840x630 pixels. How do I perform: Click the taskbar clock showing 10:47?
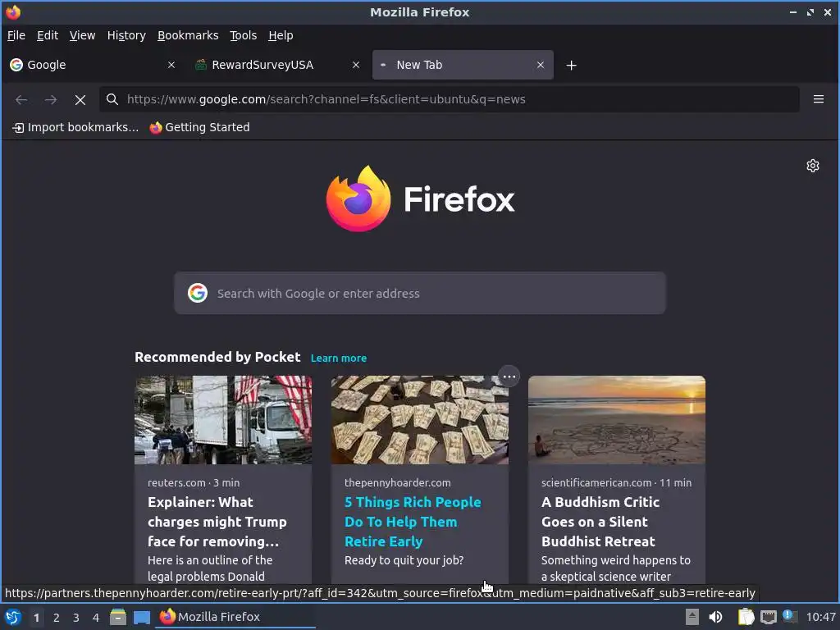coord(820,617)
